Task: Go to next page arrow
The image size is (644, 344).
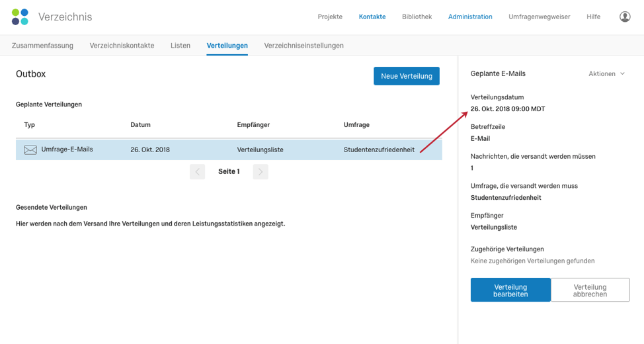Action: [x=261, y=171]
